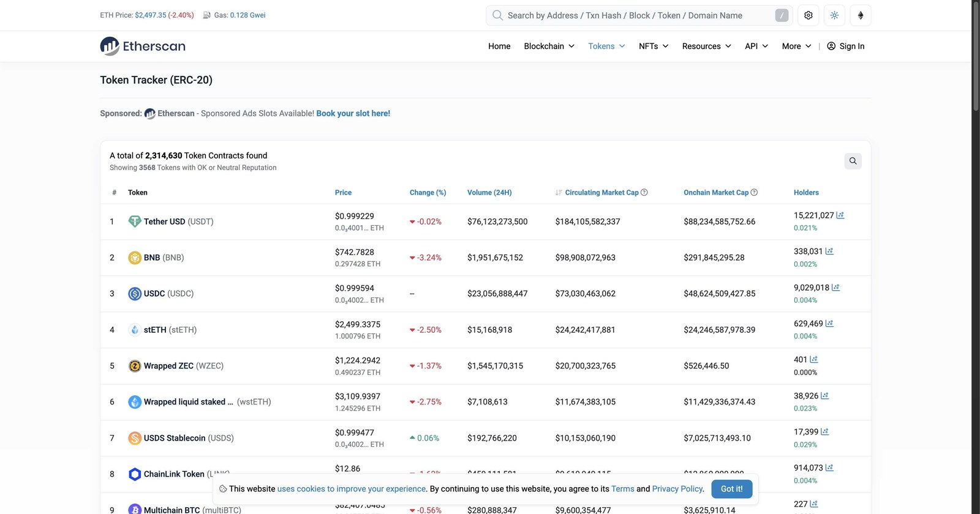Click the Sign In link
The width and height of the screenshot is (980, 514).
[x=846, y=46]
